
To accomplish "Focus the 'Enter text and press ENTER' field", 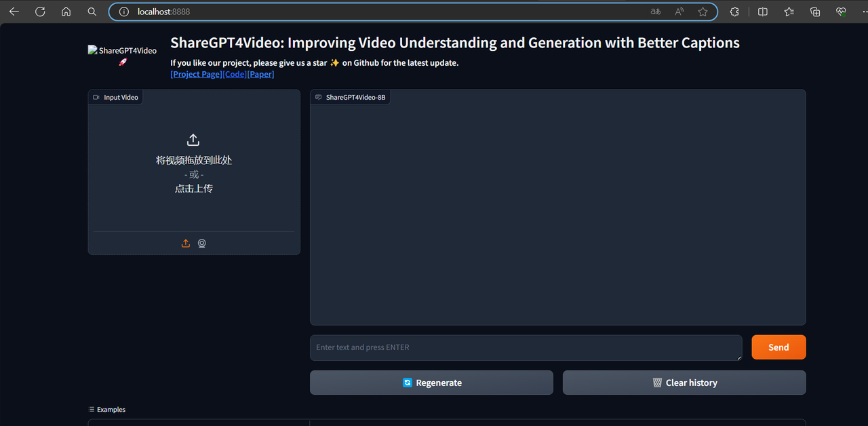I will point(526,347).
